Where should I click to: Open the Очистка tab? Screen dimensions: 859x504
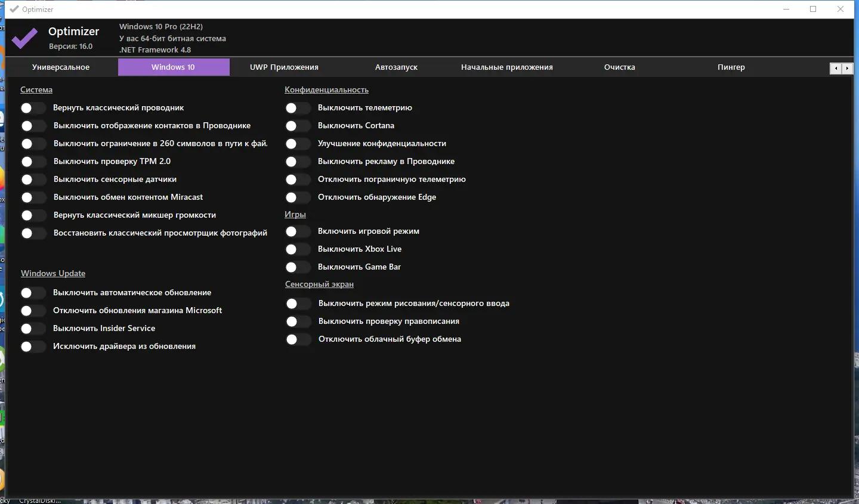(620, 67)
